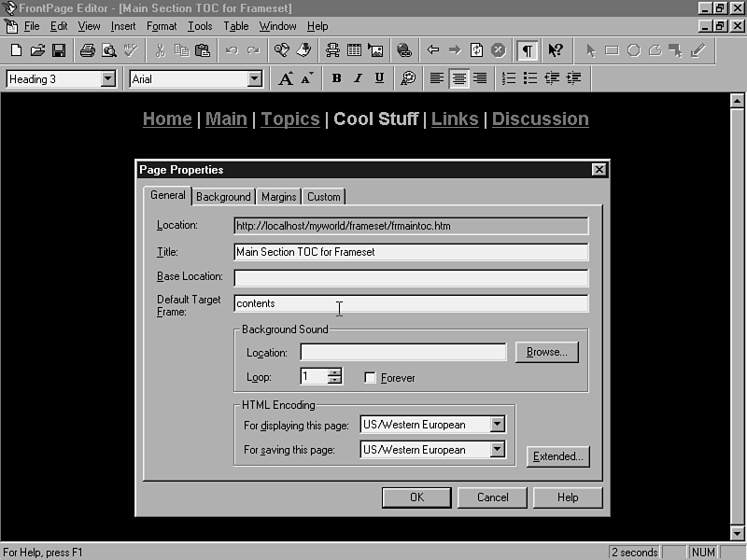Click the Italic formatting icon
Image resolution: width=747 pixels, height=560 pixels.
[x=358, y=79]
